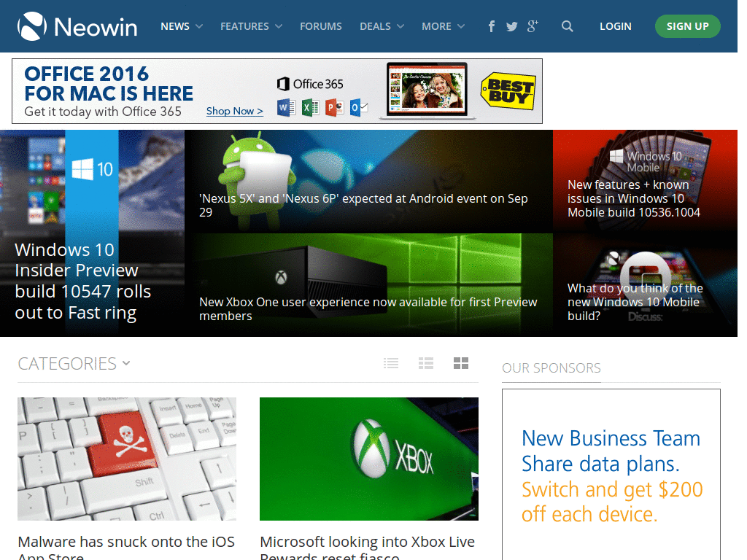Click 'Office 2016 for Mac is here' banner text
The width and height of the screenshot is (747, 560).
[109, 84]
